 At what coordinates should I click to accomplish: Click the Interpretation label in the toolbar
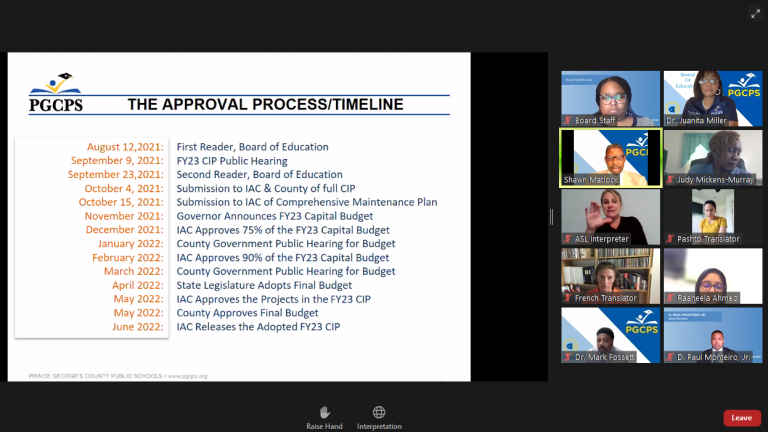pos(379,426)
